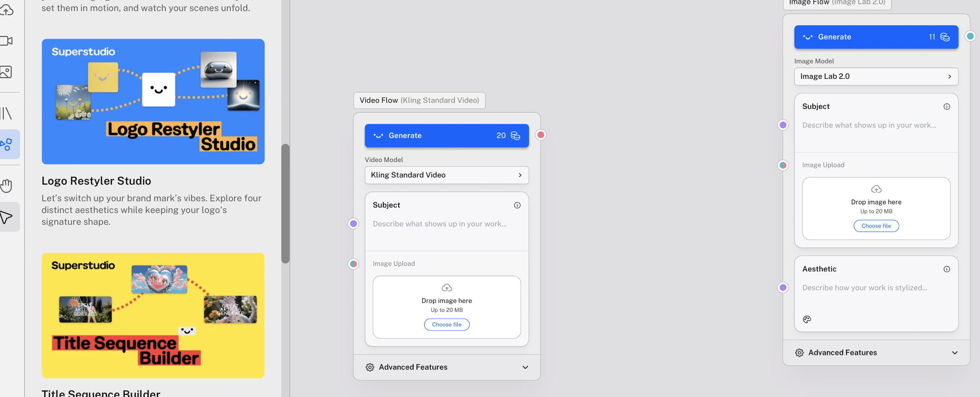
Task: Click the purple Aesthetic input connector
Action: coord(783,287)
